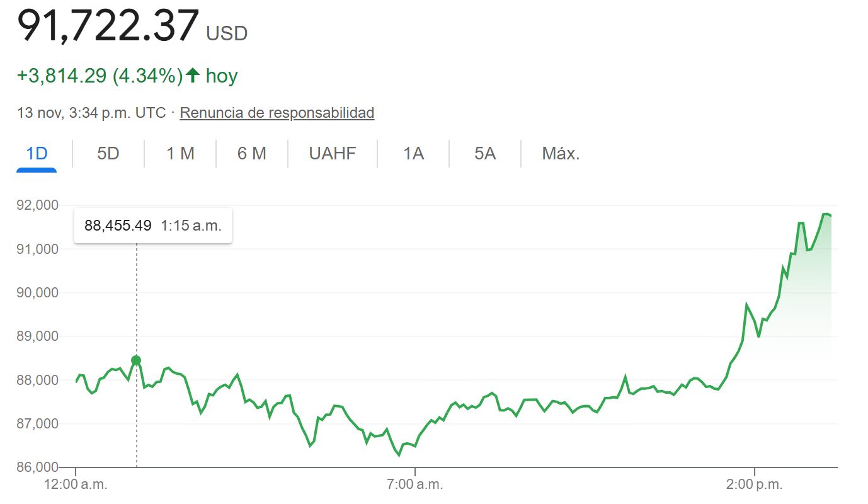Click the 12:00 a.m. axis label

76,484
